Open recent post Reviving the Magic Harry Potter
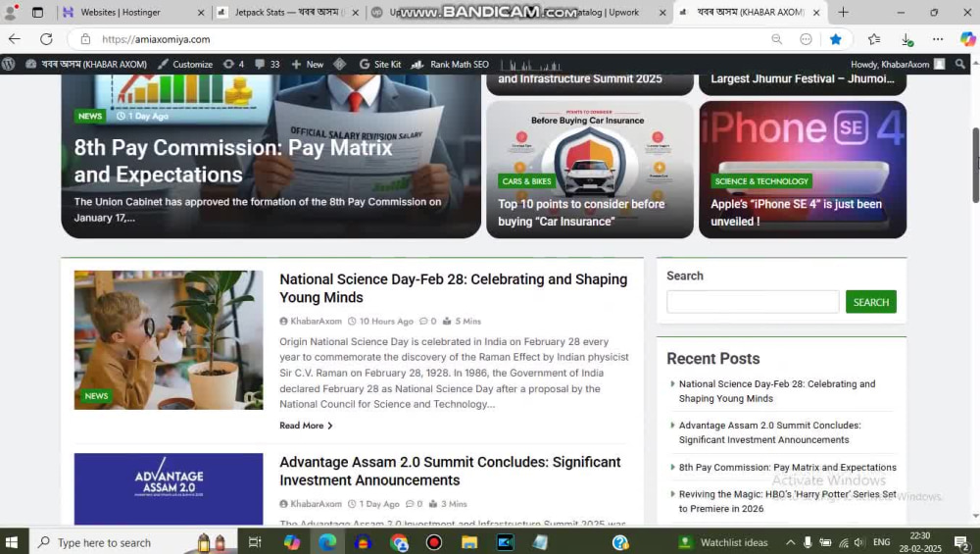Image resolution: width=980 pixels, height=554 pixels. [788, 501]
